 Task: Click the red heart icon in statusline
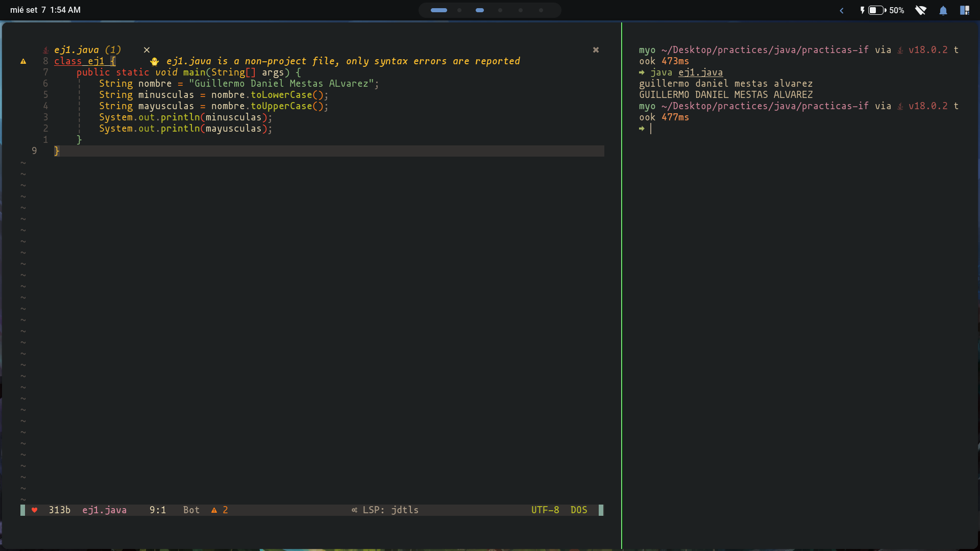tap(34, 510)
